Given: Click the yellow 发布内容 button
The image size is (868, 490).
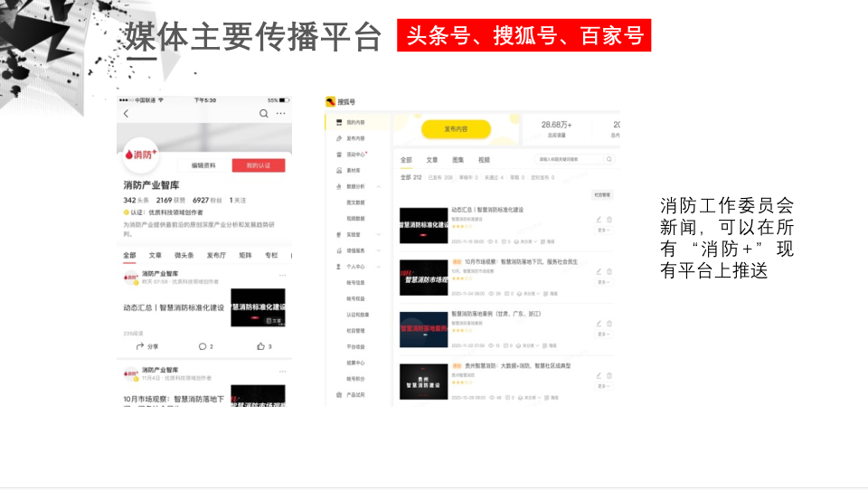Looking at the screenshot, I should pyautogui.click(x=456, y=129).
